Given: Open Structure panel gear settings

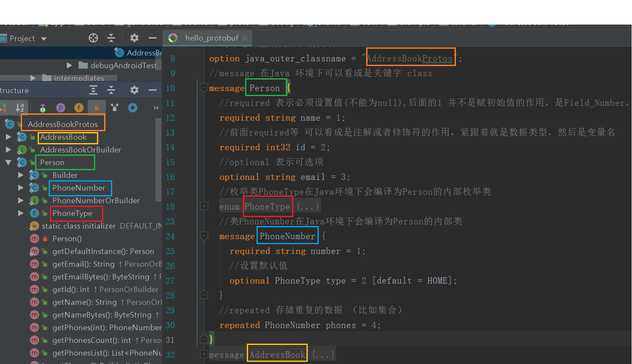Looking at the screenshot, I should (x=134, y=90).
